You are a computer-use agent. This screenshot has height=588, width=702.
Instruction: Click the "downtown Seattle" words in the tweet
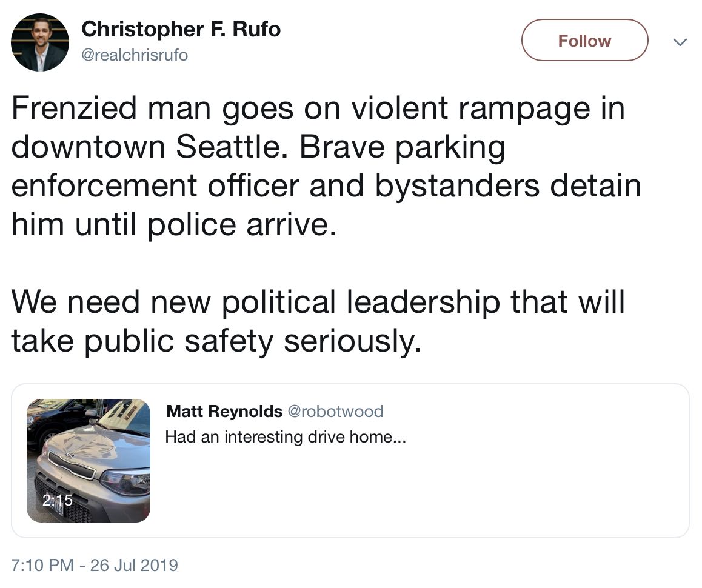pyautogui.click(x=149, y=147)
